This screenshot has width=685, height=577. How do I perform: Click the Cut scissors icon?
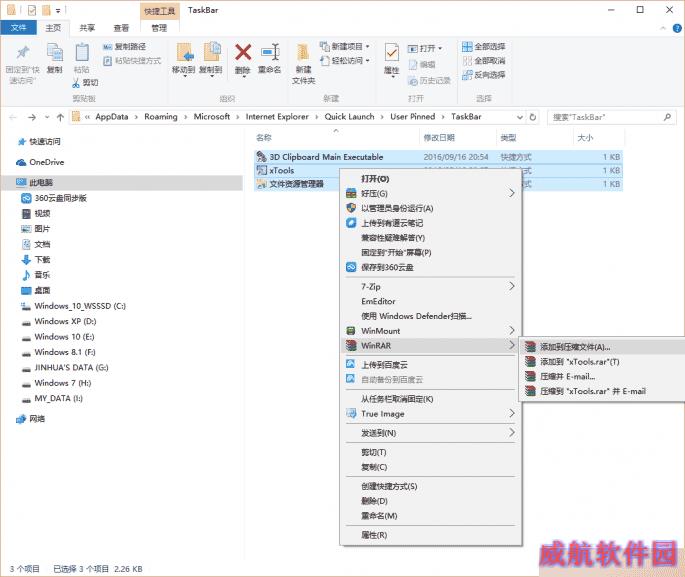(x=76, y=83)
